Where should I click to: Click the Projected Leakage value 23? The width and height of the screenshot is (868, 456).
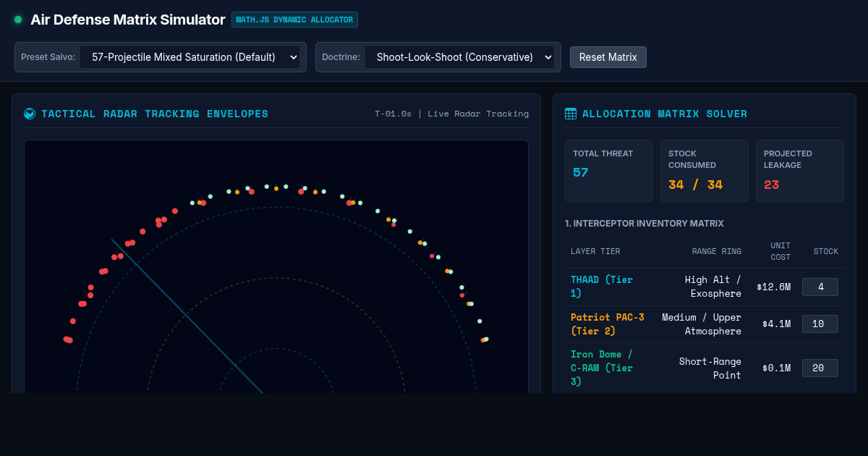(772, 185)
